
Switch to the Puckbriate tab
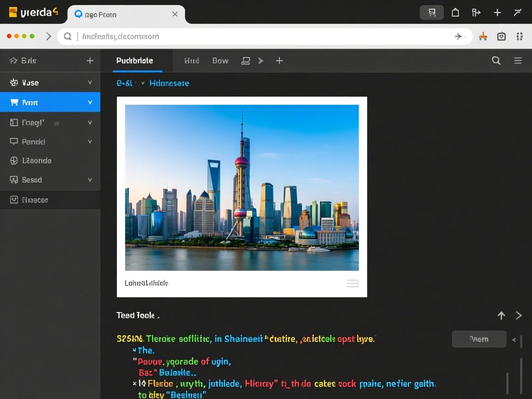pos(134,60)
